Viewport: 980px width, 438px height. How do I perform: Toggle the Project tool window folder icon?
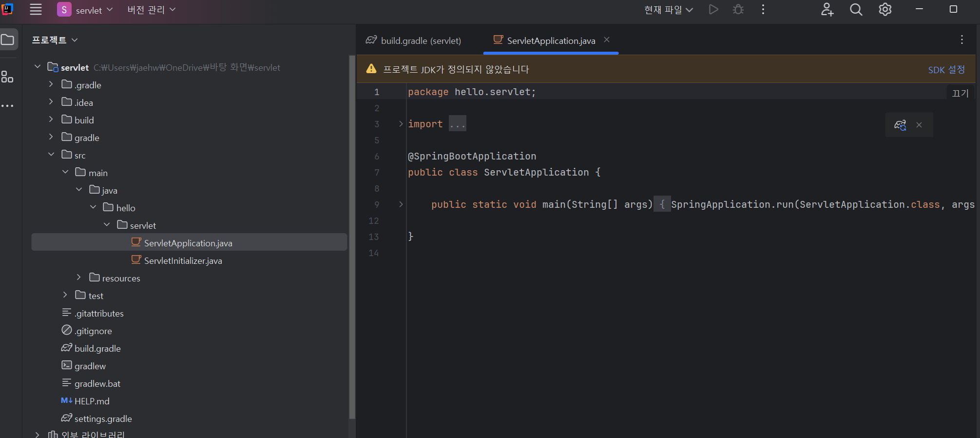click(8, 40)
